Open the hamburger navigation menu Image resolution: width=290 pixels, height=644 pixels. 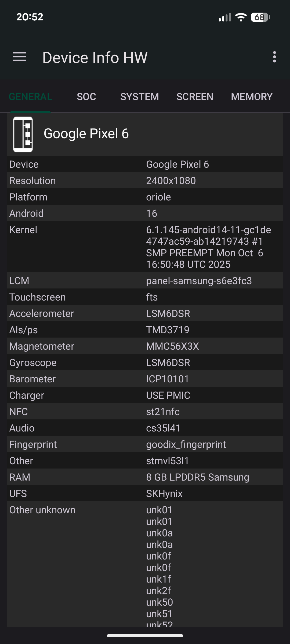pyautogui.click(x=20, y=57)
